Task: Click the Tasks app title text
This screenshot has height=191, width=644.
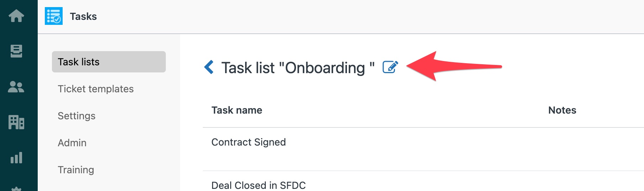Action: pyautogui.click(x=83, y=16)
